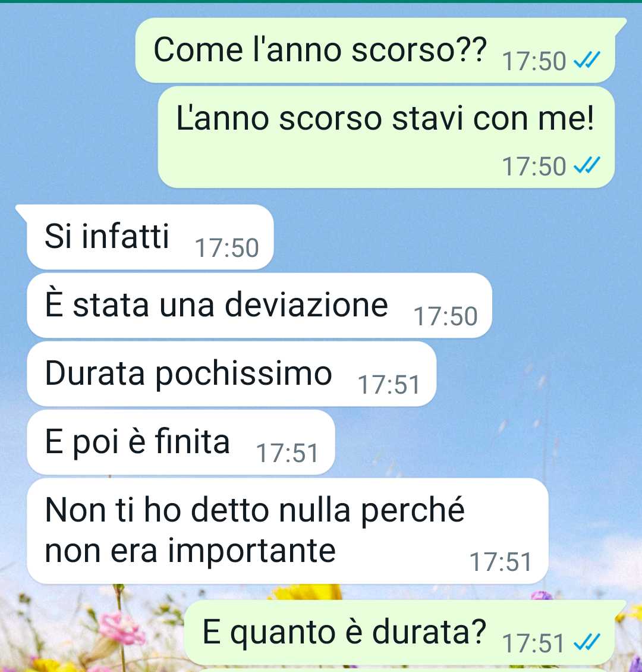Click the 17:51 timestamp beside "E quanto è durata?"
The height and width of the screenshot is (672, 642).
(x=534, y=643)
